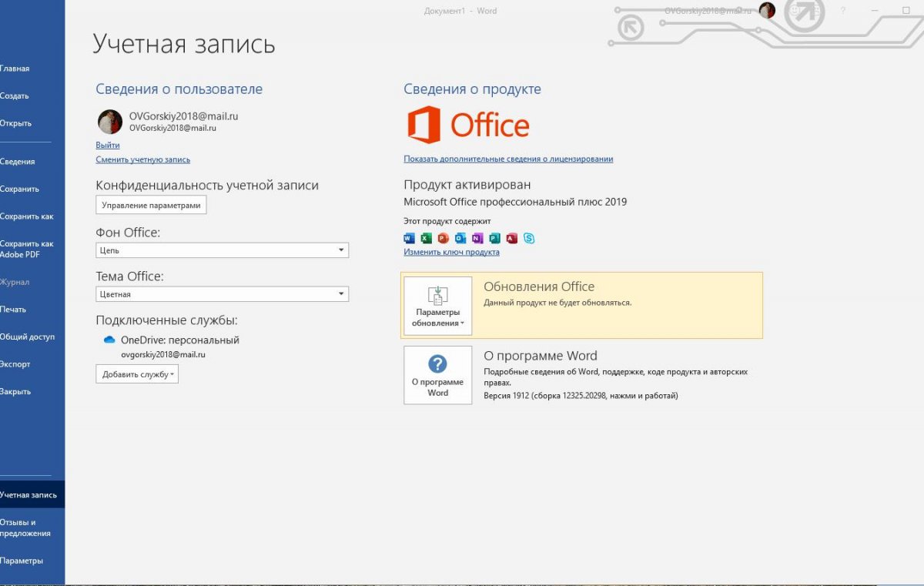Click the Excel icon in product contents

pos(426,238)
